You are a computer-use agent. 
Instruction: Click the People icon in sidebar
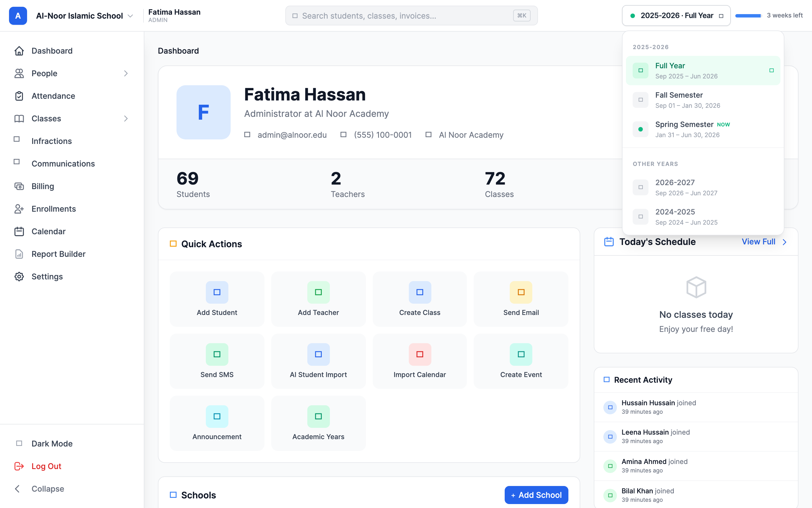19,73
